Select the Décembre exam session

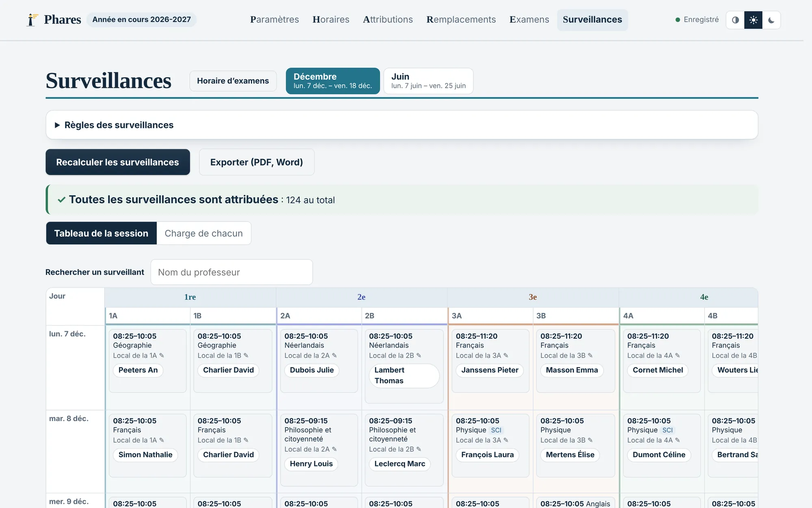click(x=333, y=81)
